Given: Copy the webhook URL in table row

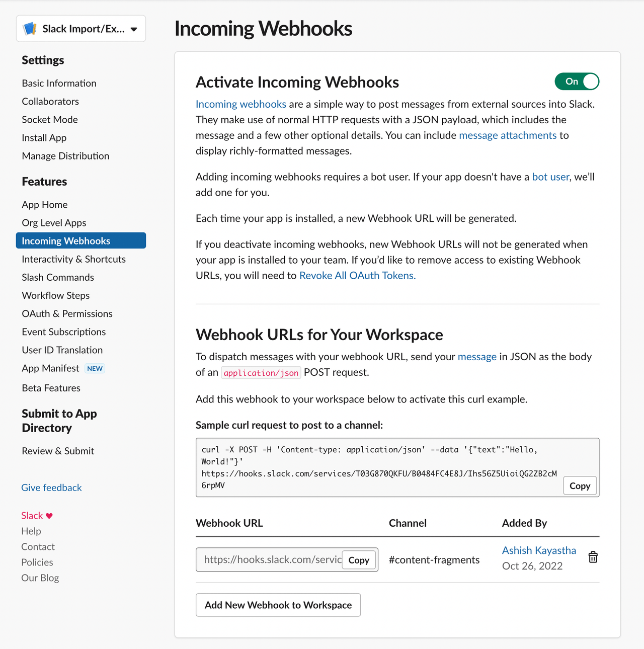Looking at the screenshot, I should click(359, 560).
